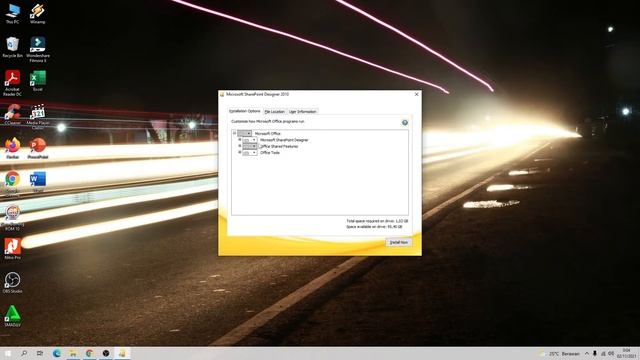Open install dropdown for Office Shared Features
640x360 pixels.
tap(250, 146)
